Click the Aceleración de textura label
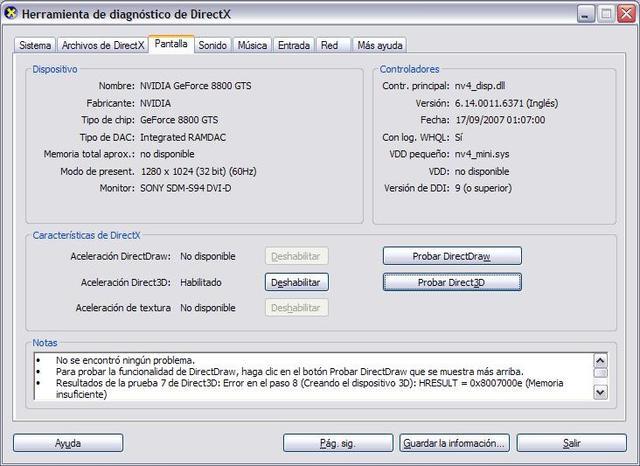 pyautogui.click(x=123, y=308)
